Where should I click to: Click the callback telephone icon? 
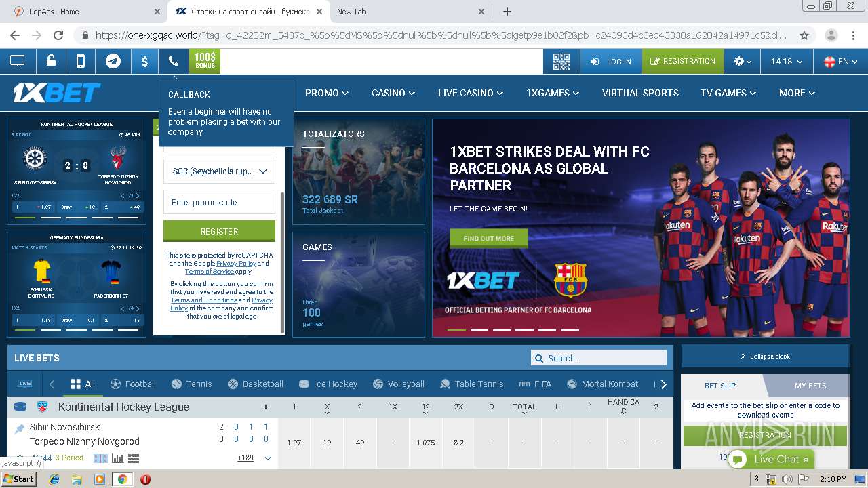(x=174, y=62)
